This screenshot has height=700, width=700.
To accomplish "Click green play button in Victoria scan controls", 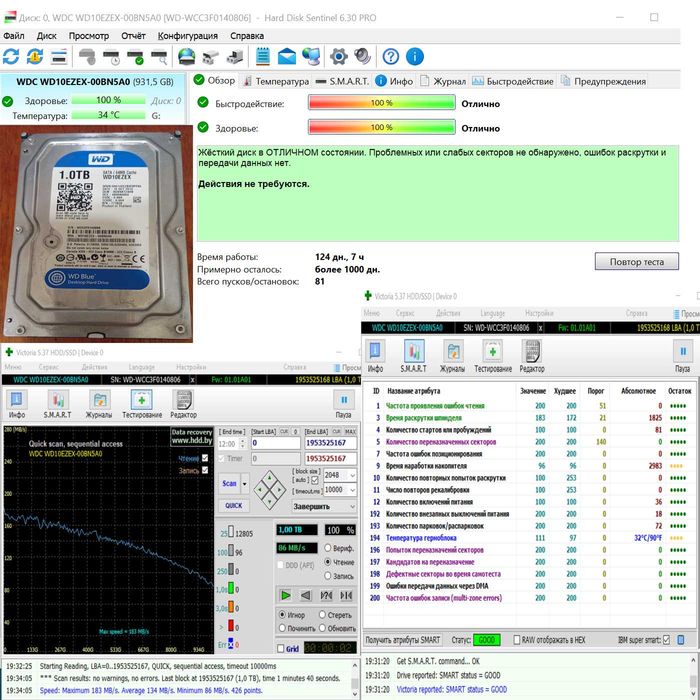I will pyautogui.click(x=286, y=595).
